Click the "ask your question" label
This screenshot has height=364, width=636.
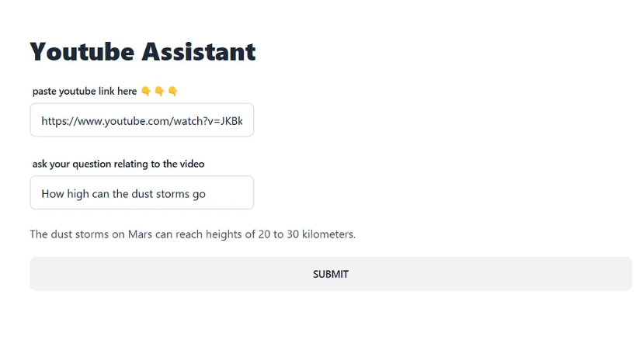pyautogui.click(x=118, y=164)
